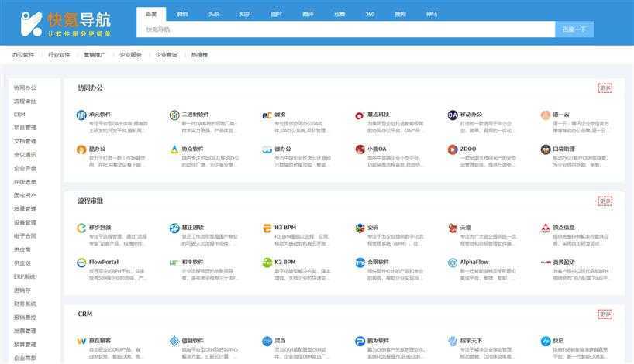Viewport: 634px width, 364px height.
Task: Select 文档管理 in the sidebar
Action: pyautogui.click(x=25, y=141)
